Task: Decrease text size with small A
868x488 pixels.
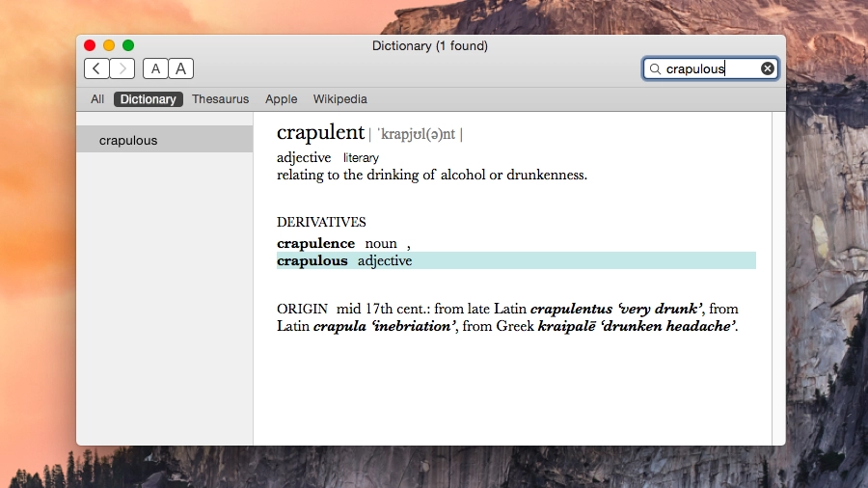Action: pyautogui.click(x=155, y=68)
